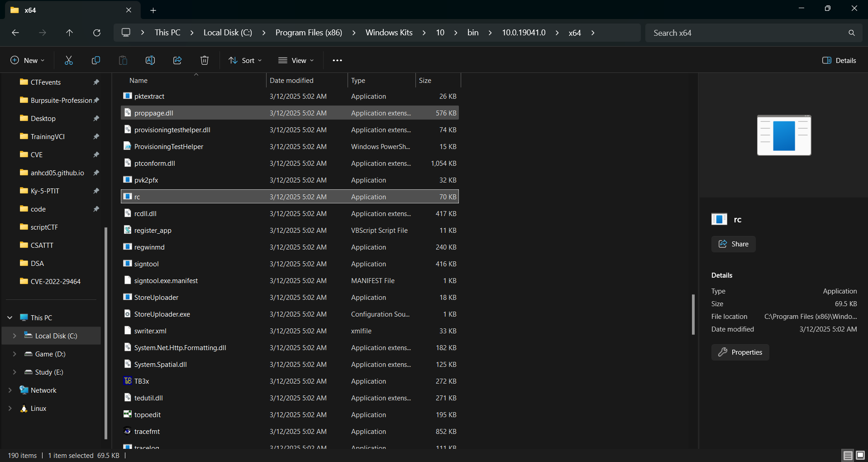868x462 pixels.
Task: Toggle the Details pane button
Action: (839, 60)
